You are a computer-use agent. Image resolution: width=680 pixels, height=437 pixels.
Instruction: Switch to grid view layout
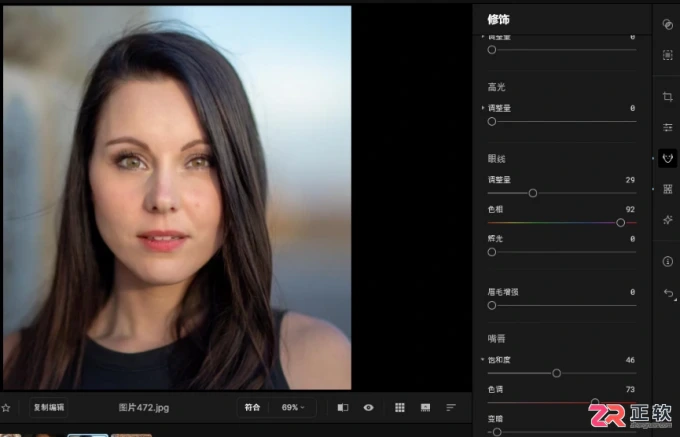click(x=400, y=408)
